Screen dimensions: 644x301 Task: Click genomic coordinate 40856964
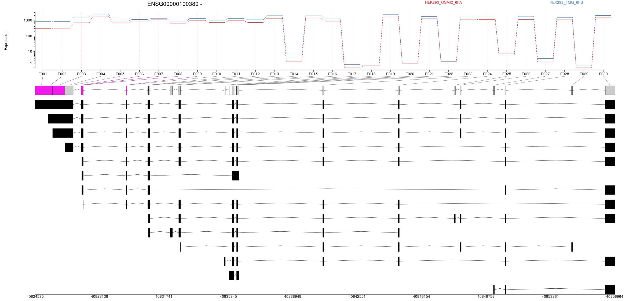[615, 297]
